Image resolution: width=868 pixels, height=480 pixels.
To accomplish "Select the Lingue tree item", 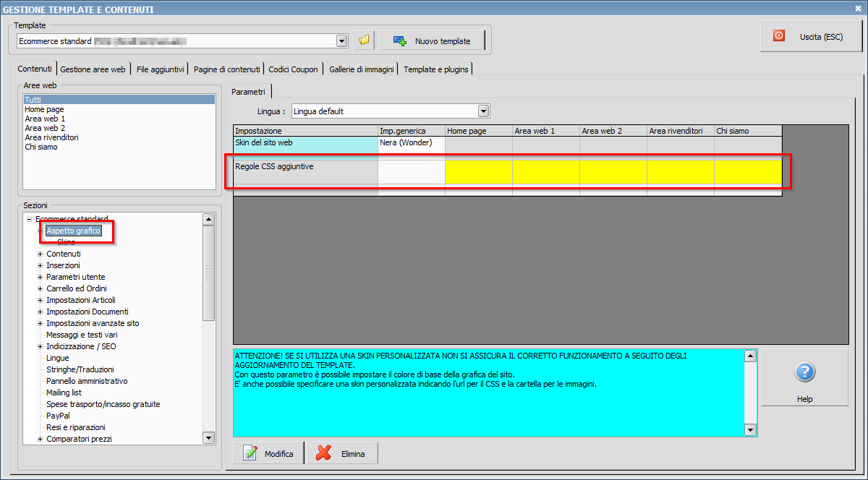I will coord(58,358).
